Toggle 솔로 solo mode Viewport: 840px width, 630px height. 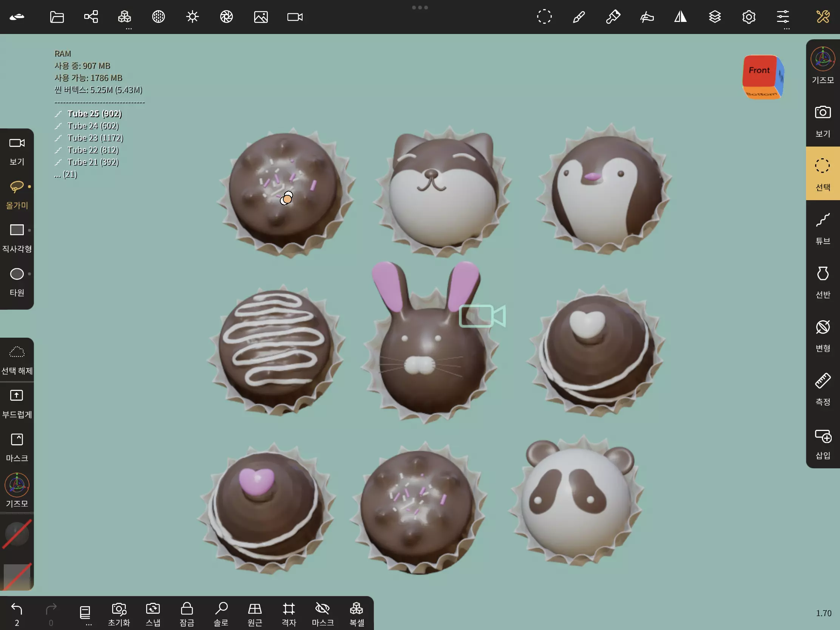221,614
